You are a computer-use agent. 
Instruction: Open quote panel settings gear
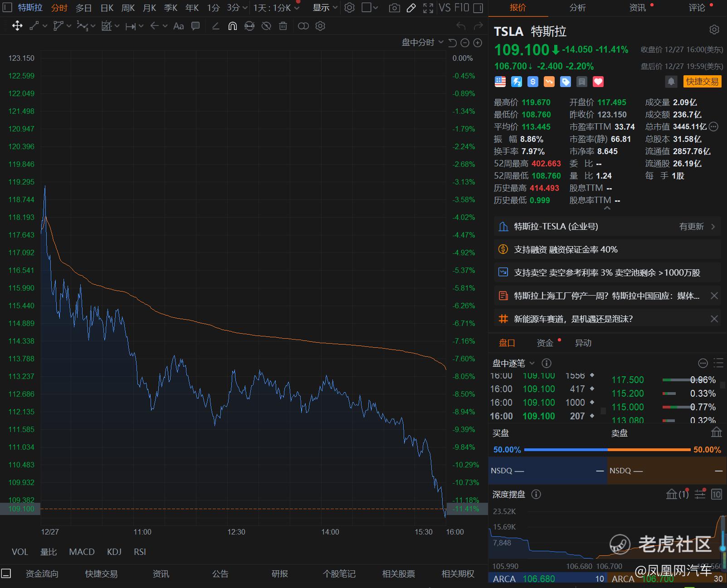pyautogui.click(x=714, y=30)
